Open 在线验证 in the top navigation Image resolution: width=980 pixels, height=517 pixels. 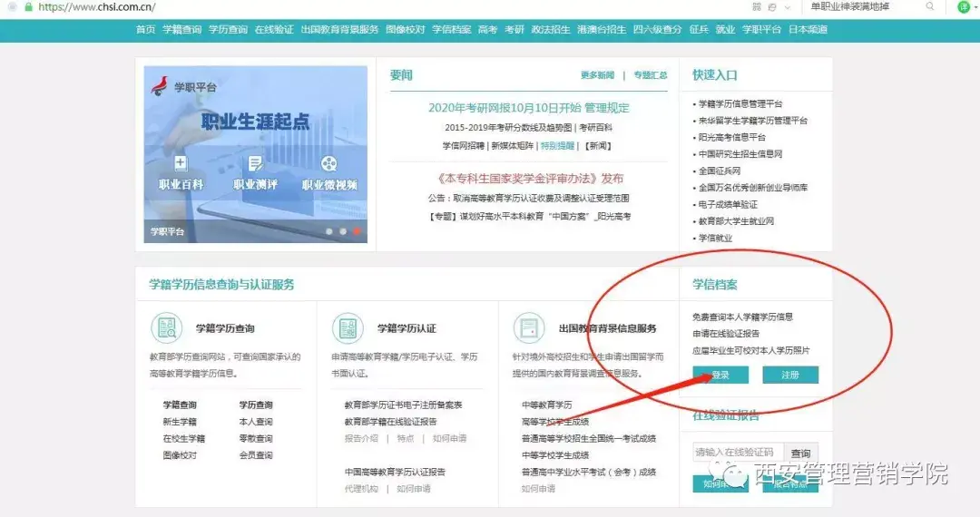click(x=274, y=29)
